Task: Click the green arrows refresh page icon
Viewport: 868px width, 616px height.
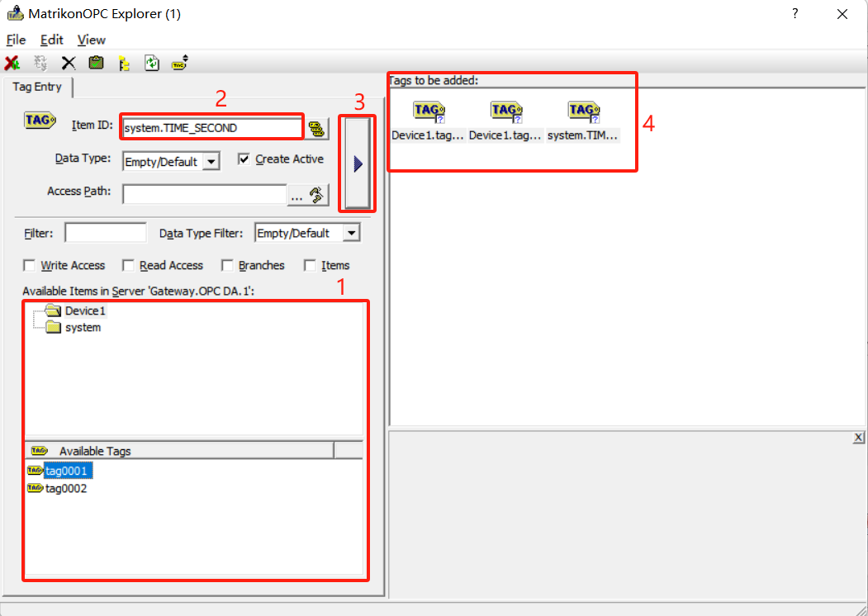Action: [x=152, y=63]
